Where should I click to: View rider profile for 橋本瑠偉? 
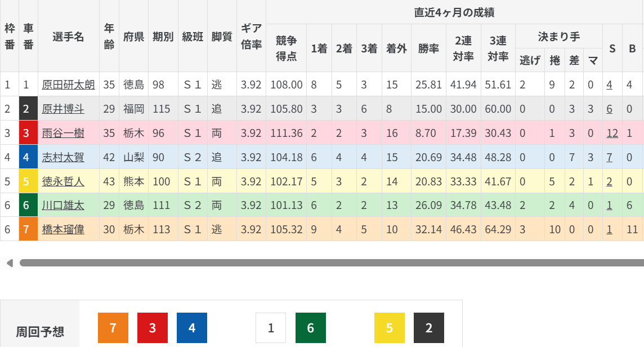(x=63, y=230)
